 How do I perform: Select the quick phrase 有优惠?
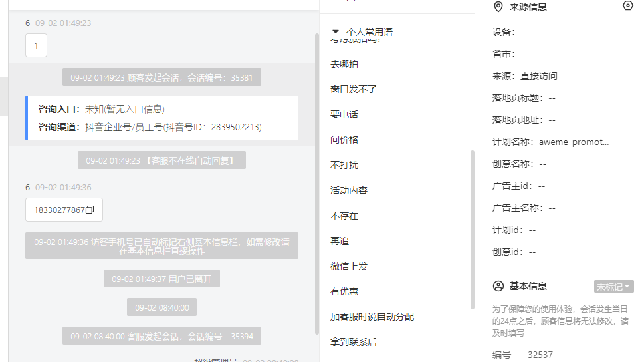(344, 291)
